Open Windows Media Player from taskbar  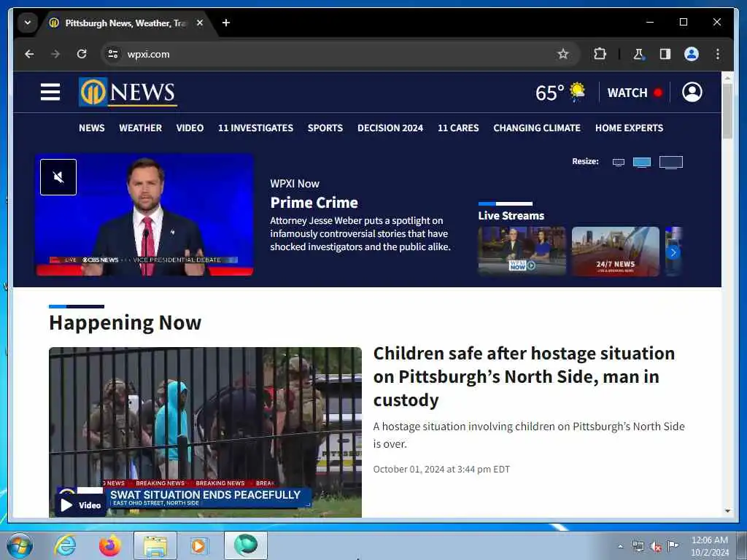coord(198,545)
